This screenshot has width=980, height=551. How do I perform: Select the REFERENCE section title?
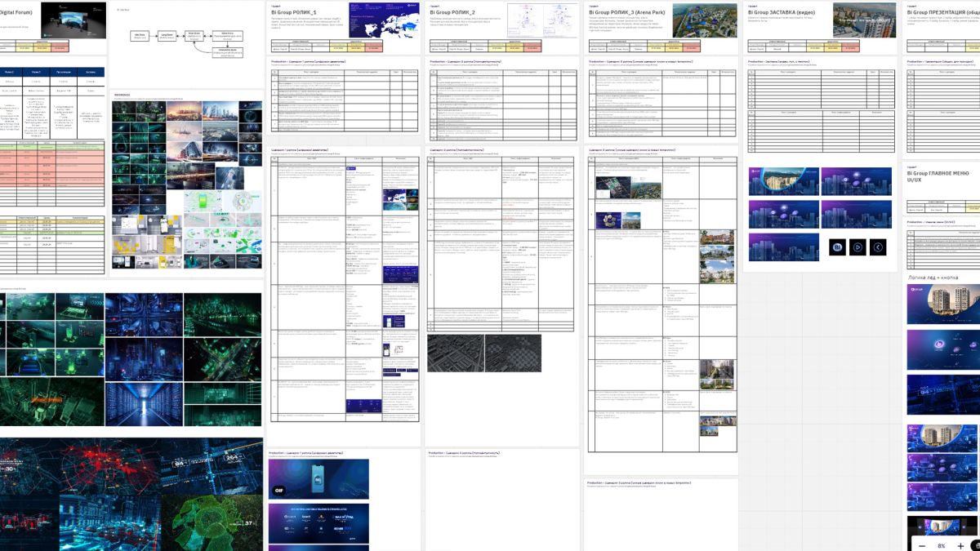[x=121, y=95]
